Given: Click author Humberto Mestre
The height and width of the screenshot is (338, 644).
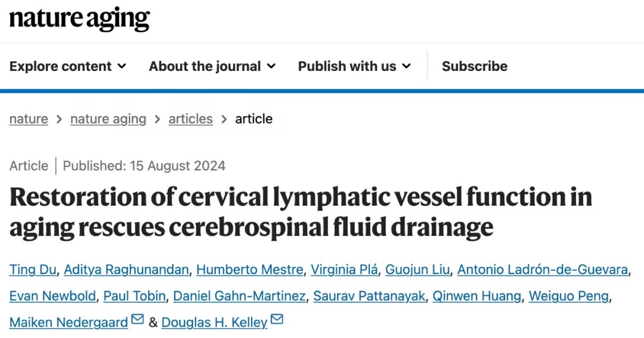Looking at the screenshot, I should tap(249, 269).
